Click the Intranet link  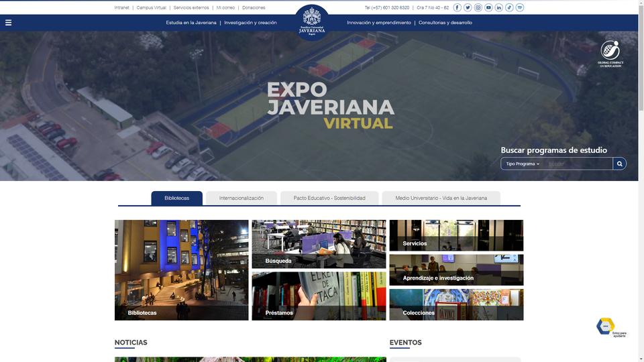pos(121,7)
